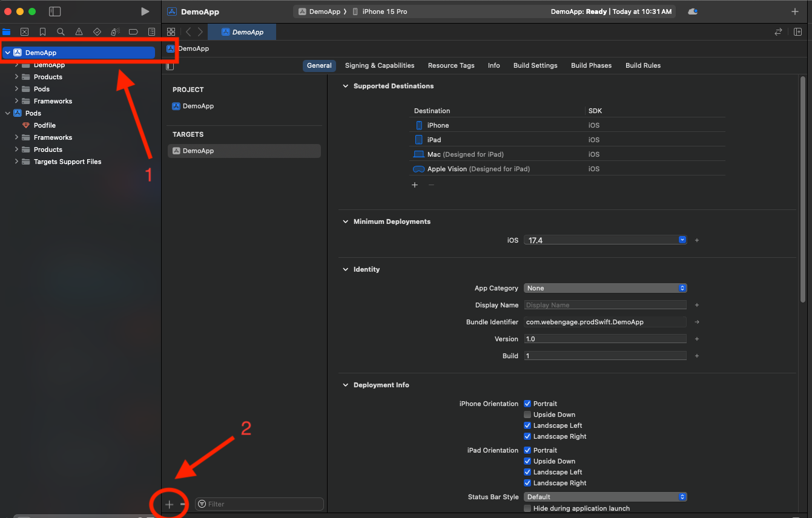
Task: Toggle iPad Orientation Portrait checkbox
Action: pyautogui.click(x=527, y=450)
